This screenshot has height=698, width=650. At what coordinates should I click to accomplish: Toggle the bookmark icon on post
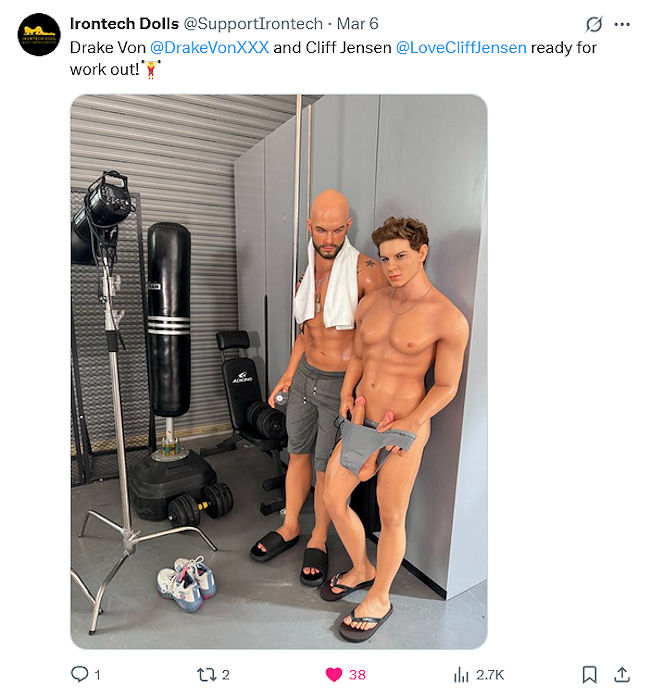point(589,674)
